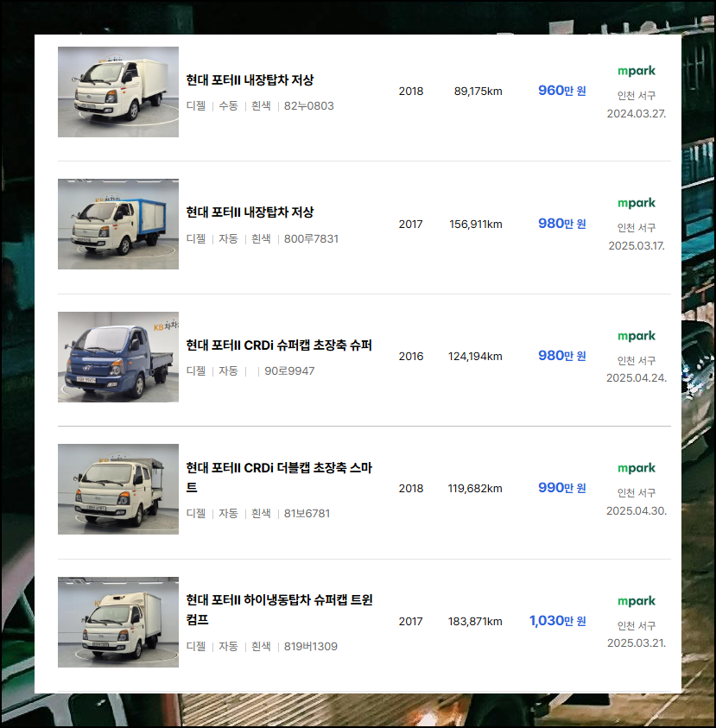The width and height of the screenshot is (716, 728).
Task: Click mileage 156,911km
Action: (476, 225)
